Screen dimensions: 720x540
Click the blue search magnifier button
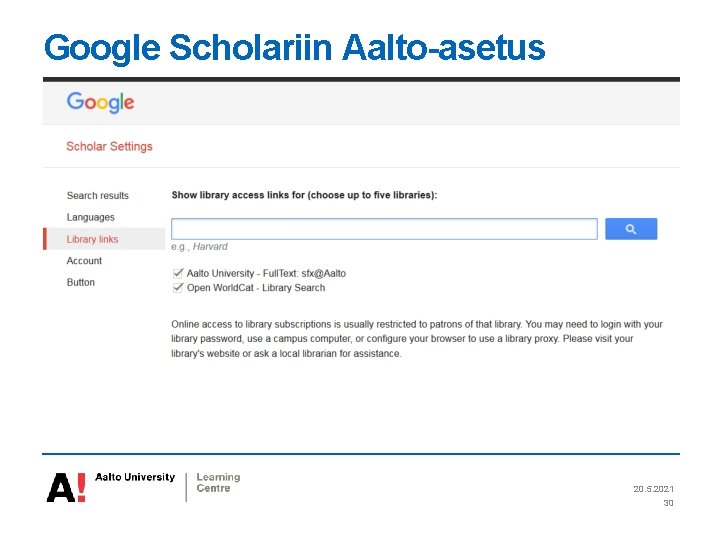(631, 229)
